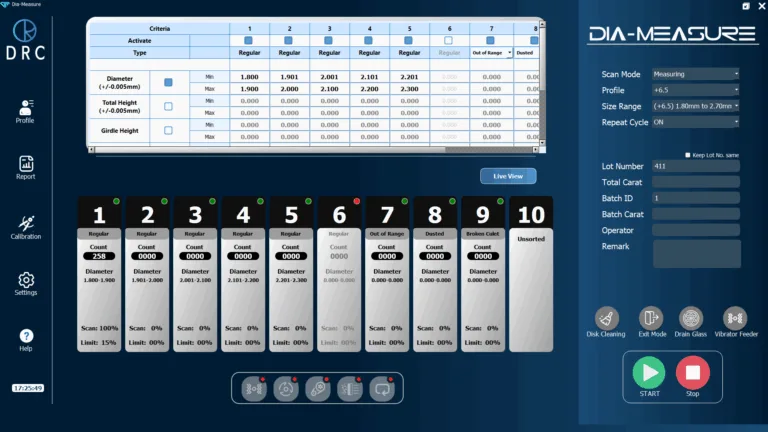Enable the Total Height criteria checkbox
The width and height of the screenshot is (768, 432).
click(x=168, y=106)
